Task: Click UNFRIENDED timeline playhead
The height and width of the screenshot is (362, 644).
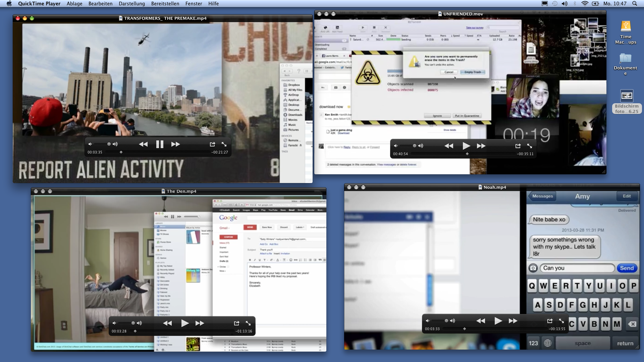Action: [x=467, y=154]
